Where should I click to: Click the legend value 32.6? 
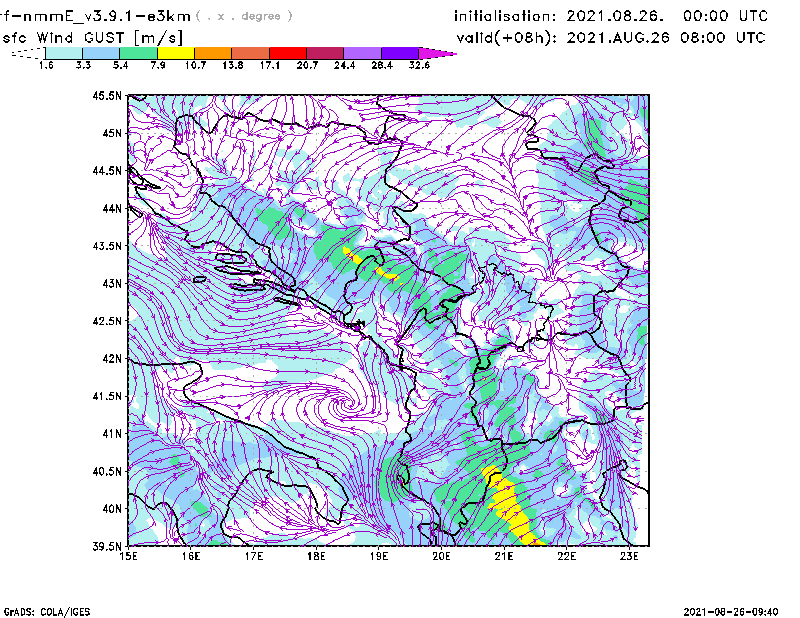click(x=419, y=65)
